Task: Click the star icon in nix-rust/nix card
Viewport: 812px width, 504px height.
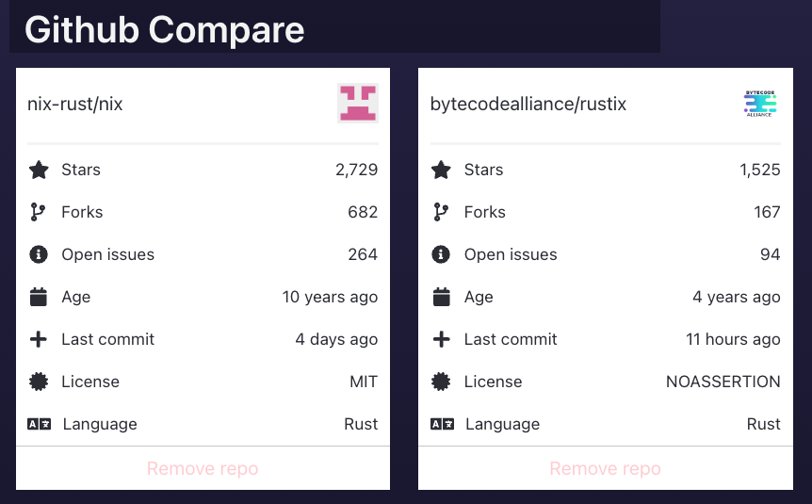Action: [39, 171]
